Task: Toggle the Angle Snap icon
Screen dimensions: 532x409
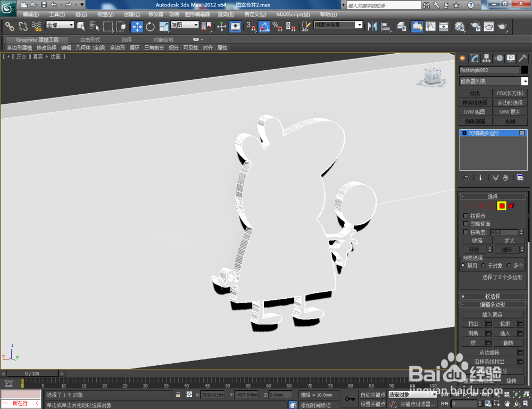Action: pos(264,26)
